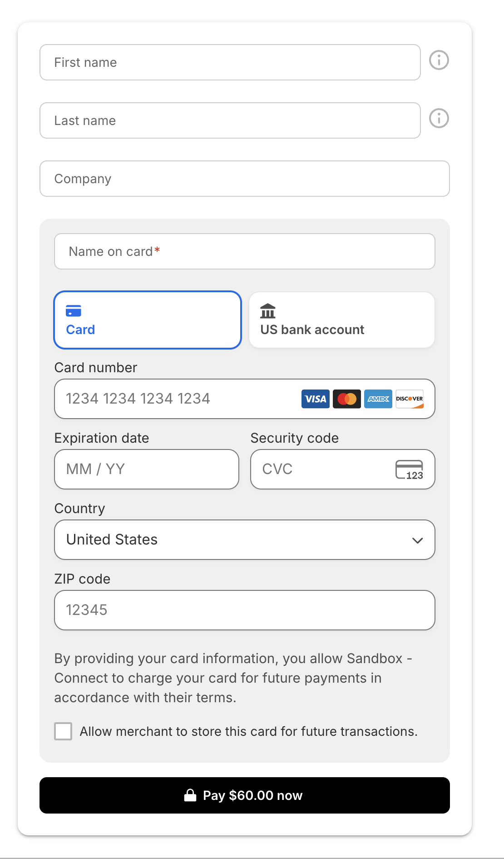504x859 pixels.
Task: Click the blue credit card icon
Action: coord(74,311)
